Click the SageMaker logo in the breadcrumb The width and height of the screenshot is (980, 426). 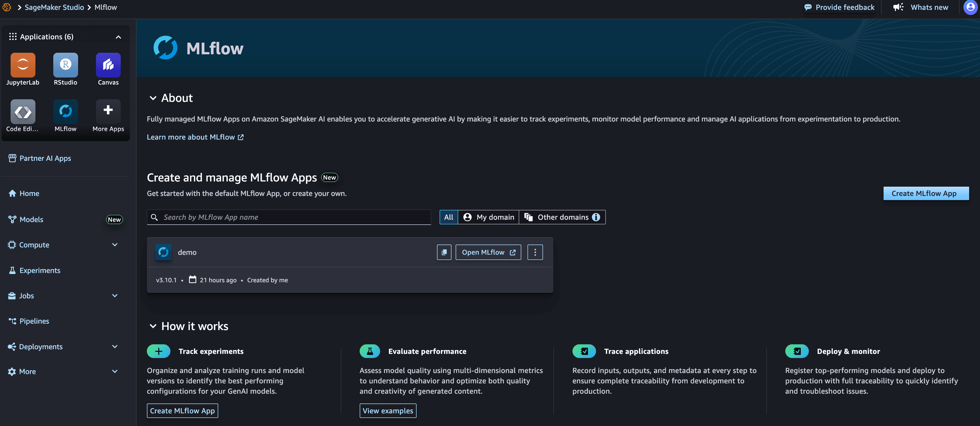[7, 7]
